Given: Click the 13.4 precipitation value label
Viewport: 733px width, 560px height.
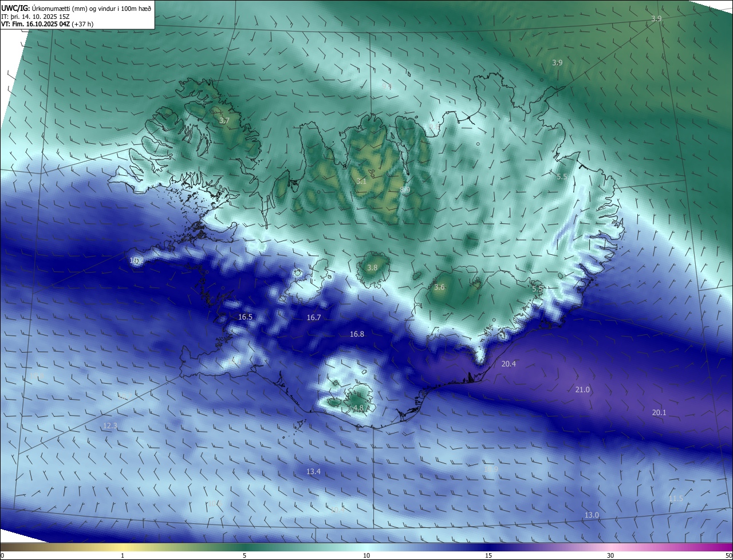Looking at the screenshot, I should pyautogui.click(x=313, y=471).
